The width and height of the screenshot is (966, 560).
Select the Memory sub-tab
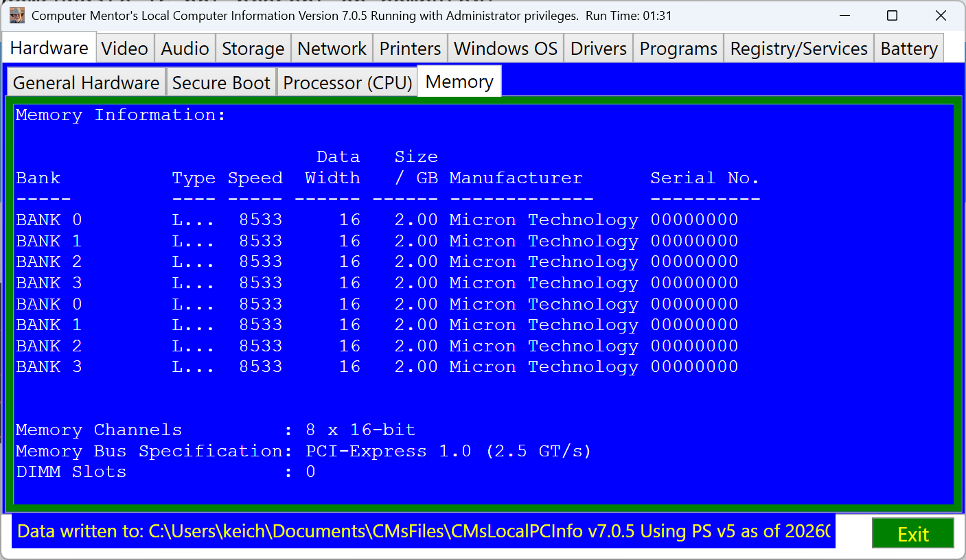459,82
